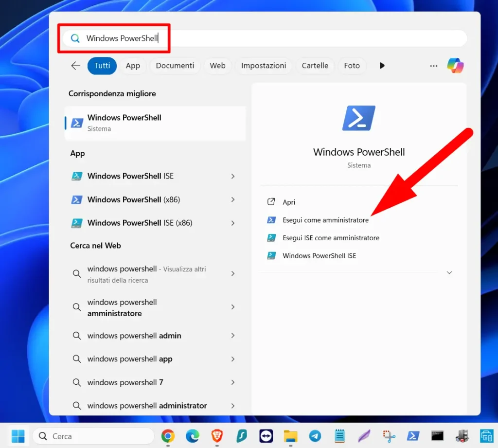Go back using the left arrow
The height and width of the screenshot is (448, 498).
click(75, 66)
